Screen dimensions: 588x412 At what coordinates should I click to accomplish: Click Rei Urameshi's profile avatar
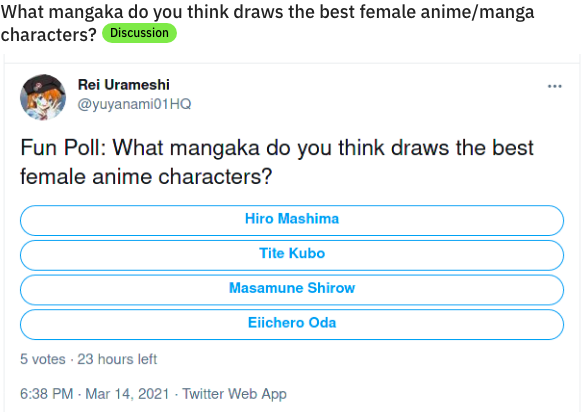coord(43,97)
